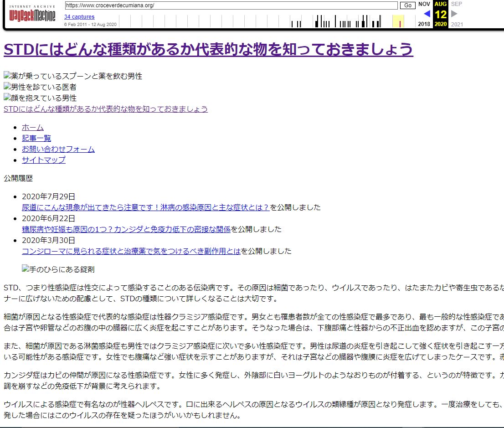Click the NOV month label
Screen dimensions: 504x428
pos(424,4)
